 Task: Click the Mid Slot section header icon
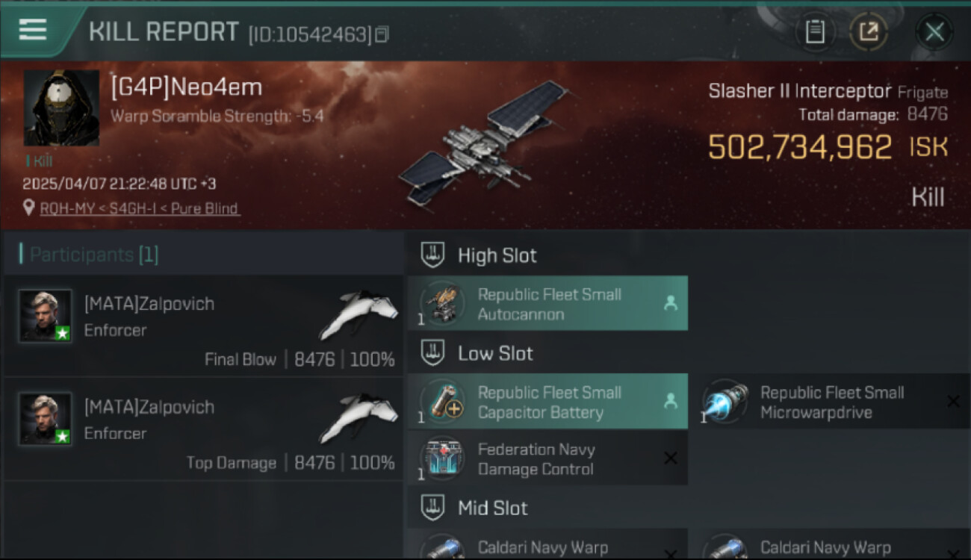pos(432,508)
